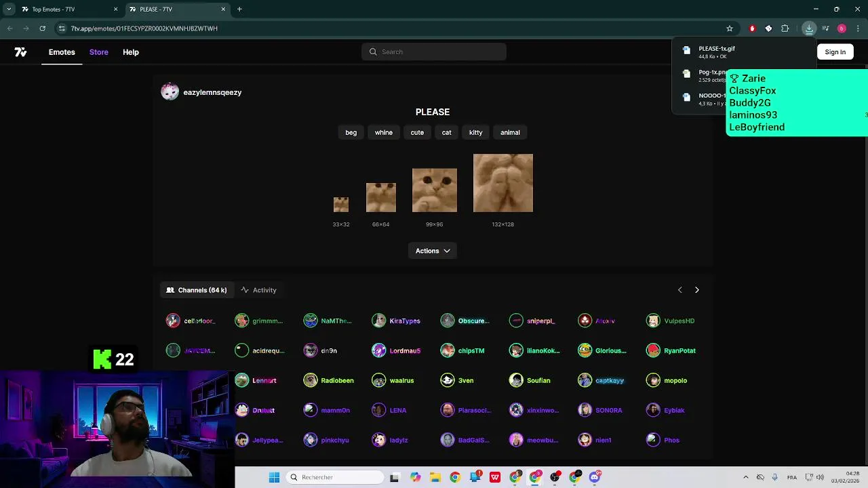Image resolution: width=868 pixels, height=488 pixels.
Task: Open the KiraTypes channel
Action: point(397,321)
